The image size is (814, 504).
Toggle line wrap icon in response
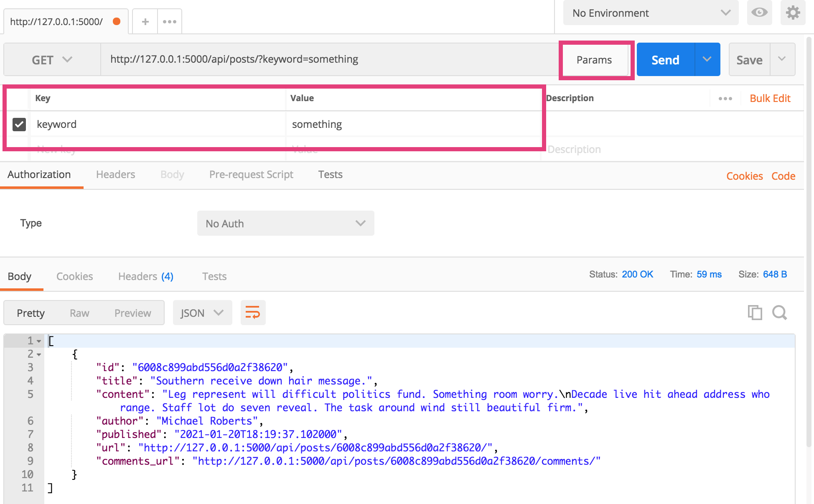pos(253,313)
